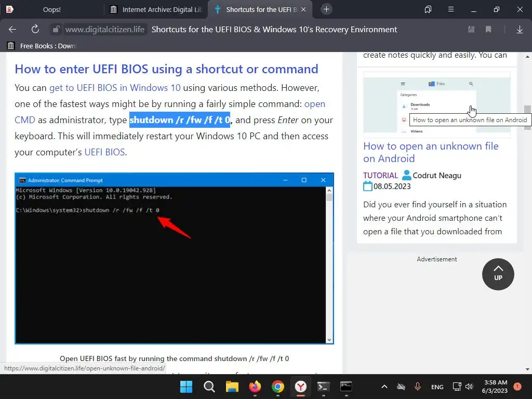The width and height of the screenshot is (532, 399).
Task: Open a new tab with plus button
Action: point(326,9)
